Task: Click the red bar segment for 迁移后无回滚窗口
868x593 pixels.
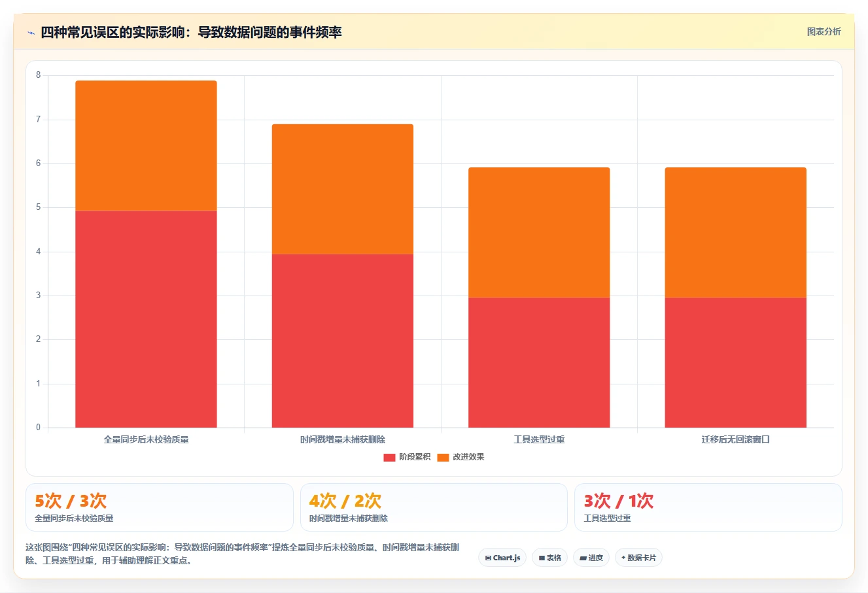Action: (736, 363)
